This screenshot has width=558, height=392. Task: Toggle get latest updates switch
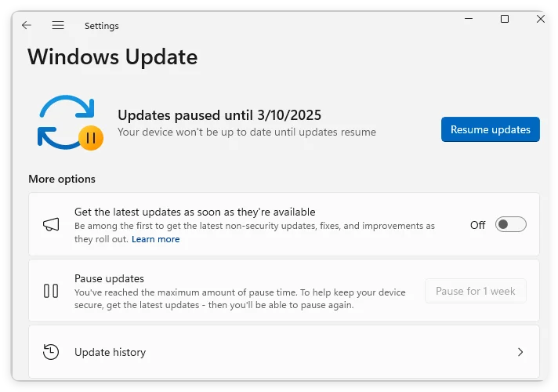pos(511,225)
